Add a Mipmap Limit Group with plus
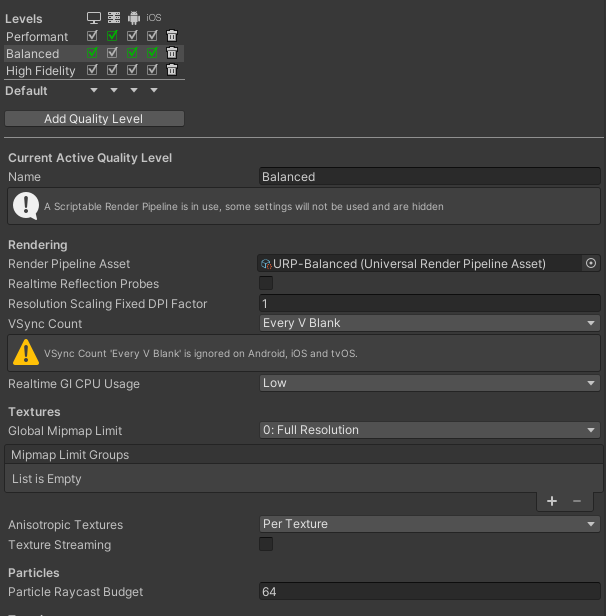 pos(552,501)
